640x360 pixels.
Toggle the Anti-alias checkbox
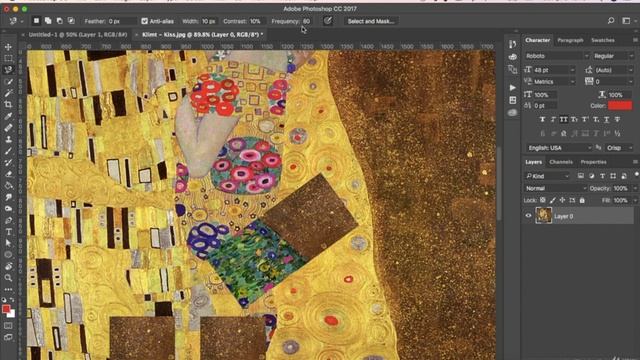click(144, 21)
